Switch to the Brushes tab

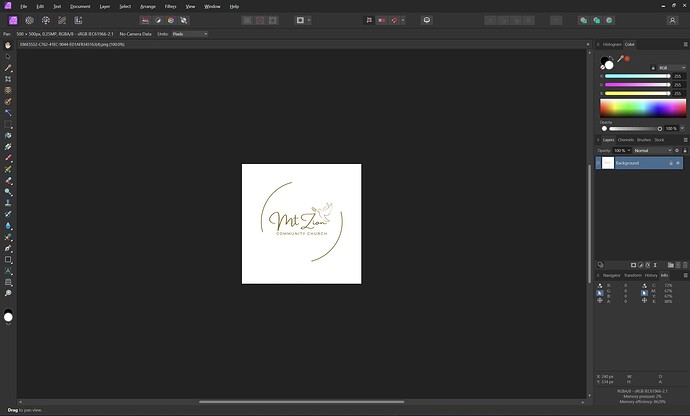pyautogui.click(x=644, y=140)
